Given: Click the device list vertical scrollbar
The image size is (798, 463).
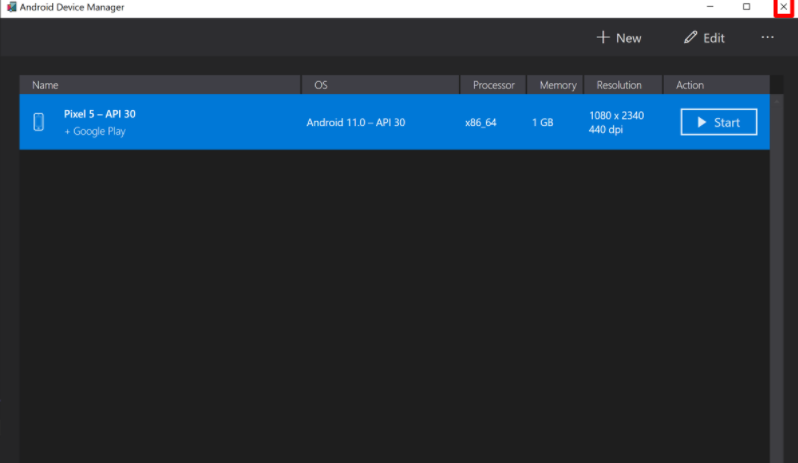Looking at the screenshot, I should click(777, 279).
